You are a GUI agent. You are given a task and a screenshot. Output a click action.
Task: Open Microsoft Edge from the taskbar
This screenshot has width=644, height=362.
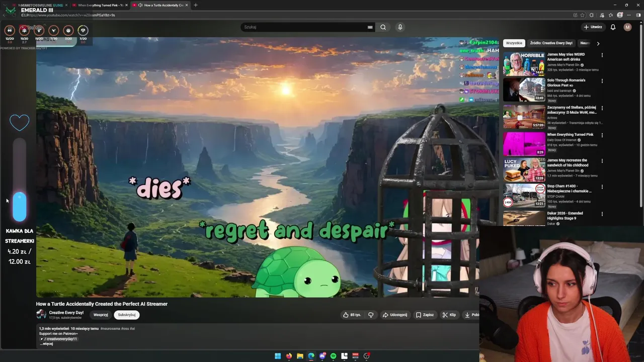311,356
